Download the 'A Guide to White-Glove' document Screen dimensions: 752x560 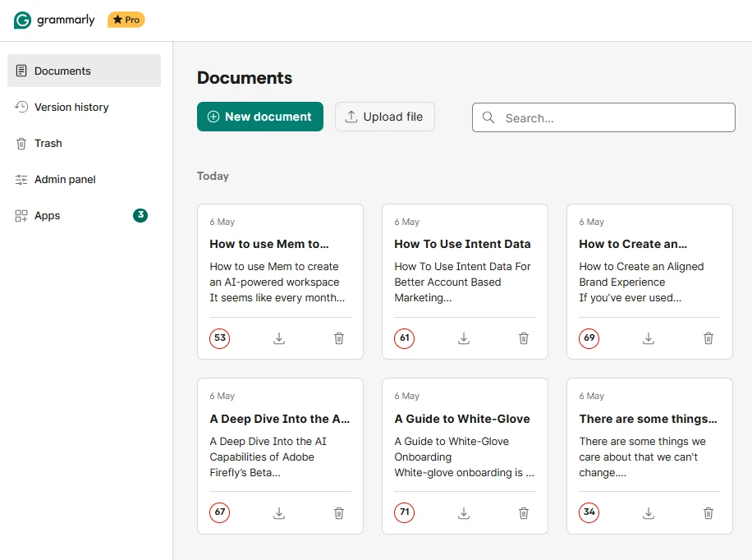[463, 512]
